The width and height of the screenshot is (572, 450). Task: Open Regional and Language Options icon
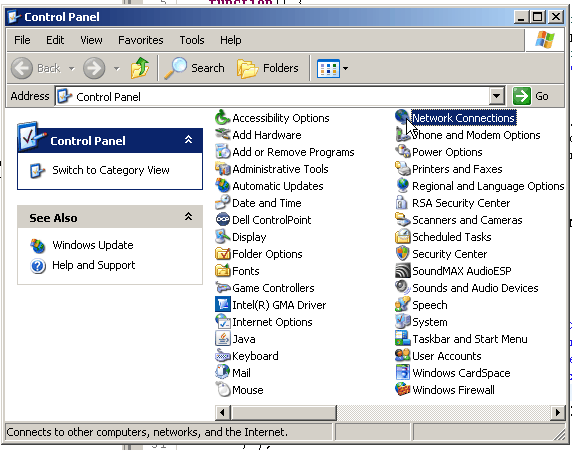402,186
